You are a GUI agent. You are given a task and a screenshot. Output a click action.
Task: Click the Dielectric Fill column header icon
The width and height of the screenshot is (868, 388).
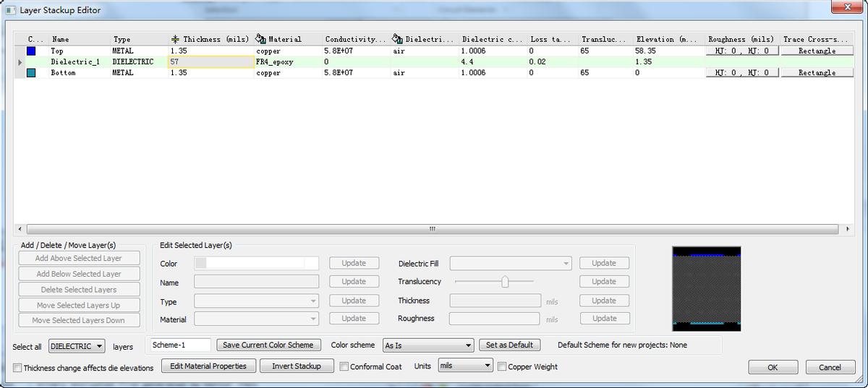pos(397,39)
